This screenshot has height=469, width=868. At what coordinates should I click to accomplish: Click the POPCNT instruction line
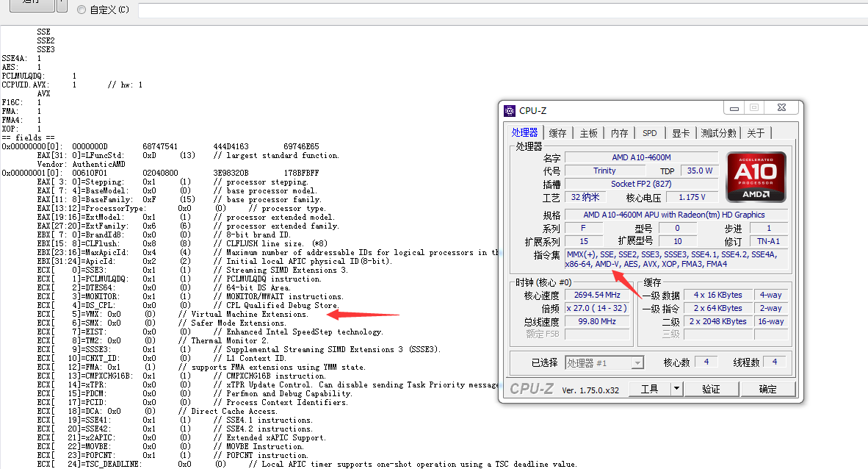pyautogui.click(x=173, y=456)
